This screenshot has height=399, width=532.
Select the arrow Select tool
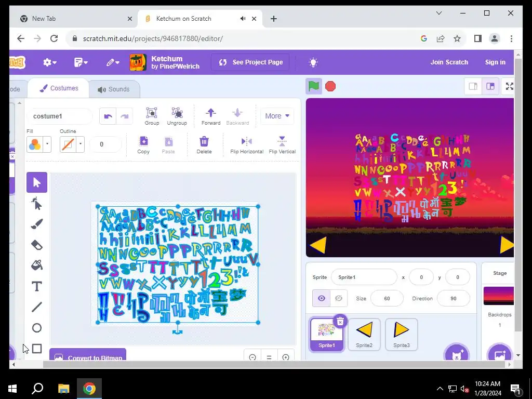(x=37, y=182)
